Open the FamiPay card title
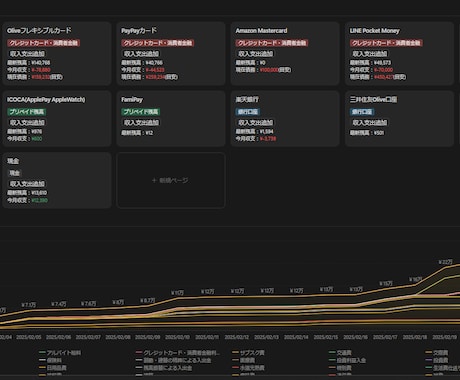Viewport: 460px width, 380px height. coord(132,99)
